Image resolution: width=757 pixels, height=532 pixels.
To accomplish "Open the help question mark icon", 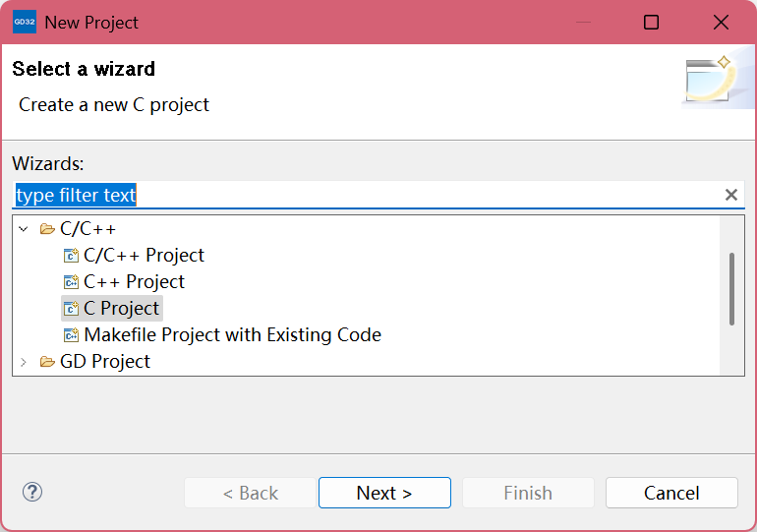I will (32, 492).
